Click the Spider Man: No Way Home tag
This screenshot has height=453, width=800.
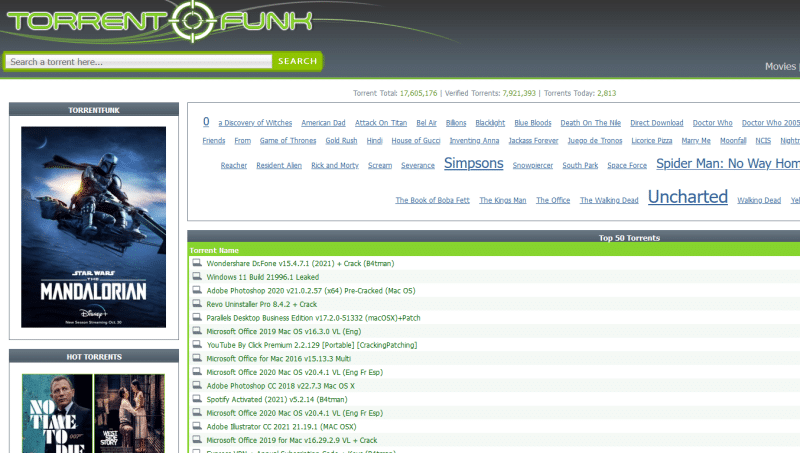click(x=728, y=164)
